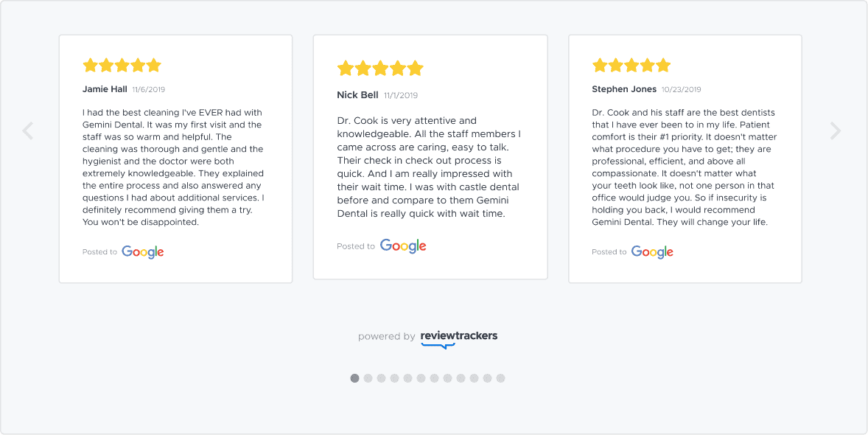Select the reviewer name Stephen Jones

(x=624, y=89)
